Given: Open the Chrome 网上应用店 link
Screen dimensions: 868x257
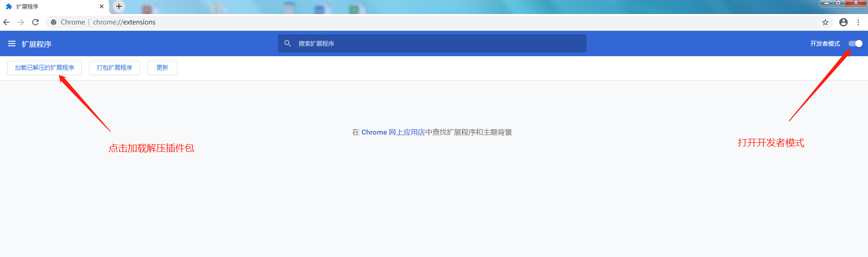Looking at the screenshot, I should [x=393, y=132].
